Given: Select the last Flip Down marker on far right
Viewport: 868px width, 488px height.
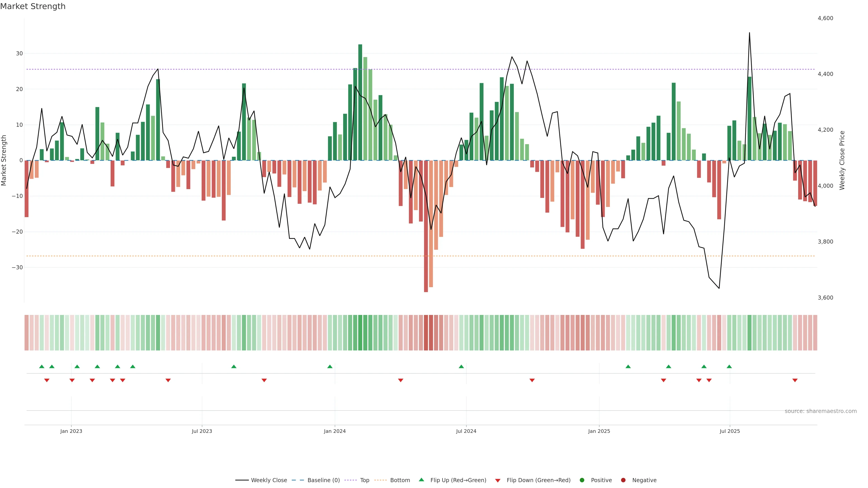Looking at the screenshot, I should pos(795,380).
